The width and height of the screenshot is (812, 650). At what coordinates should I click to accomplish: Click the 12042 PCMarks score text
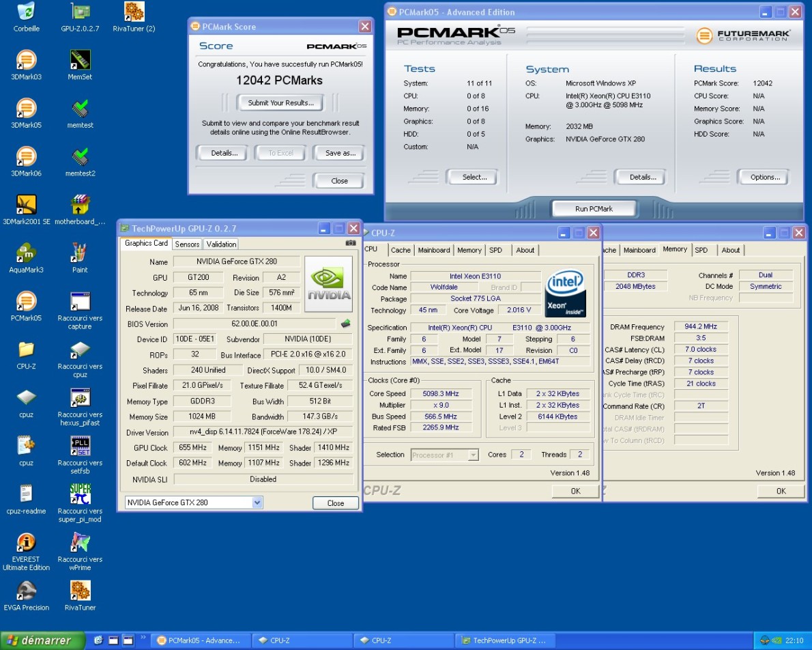279,81
